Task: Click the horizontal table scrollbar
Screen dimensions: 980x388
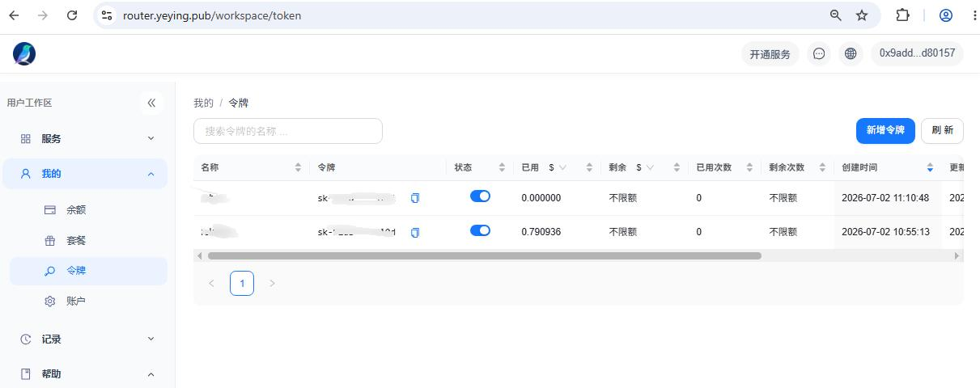Action: click(x=484, y=255)
